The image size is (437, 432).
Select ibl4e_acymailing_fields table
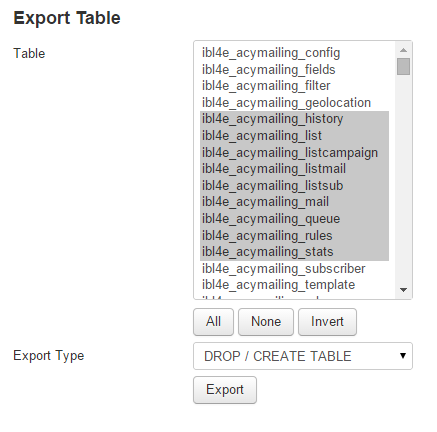[294, 69]
